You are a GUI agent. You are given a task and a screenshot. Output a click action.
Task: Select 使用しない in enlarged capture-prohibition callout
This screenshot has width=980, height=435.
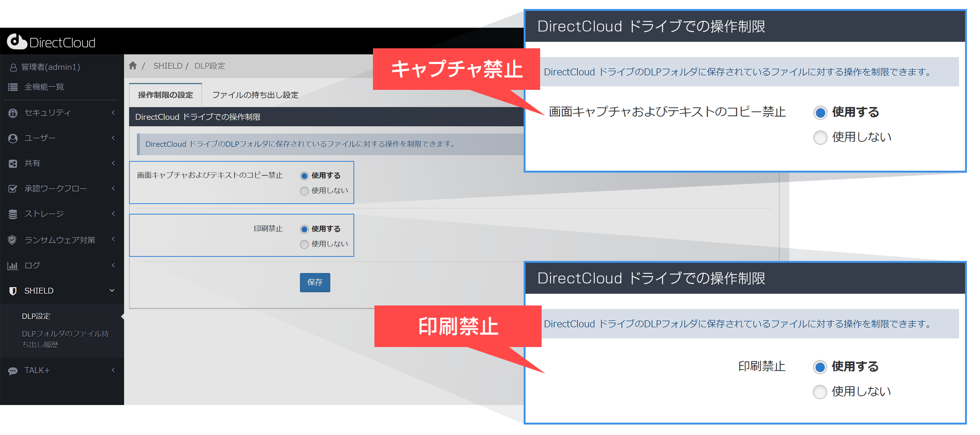point(820,137)
